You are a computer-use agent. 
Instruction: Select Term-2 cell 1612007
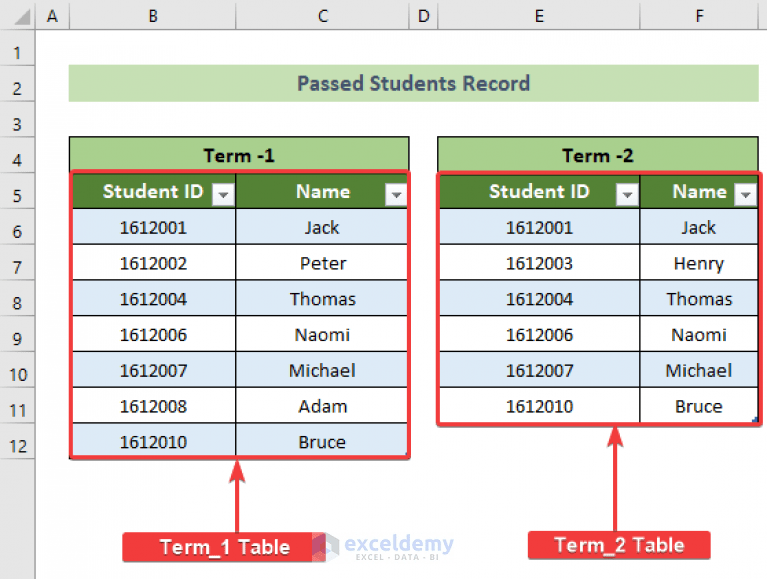539,370
